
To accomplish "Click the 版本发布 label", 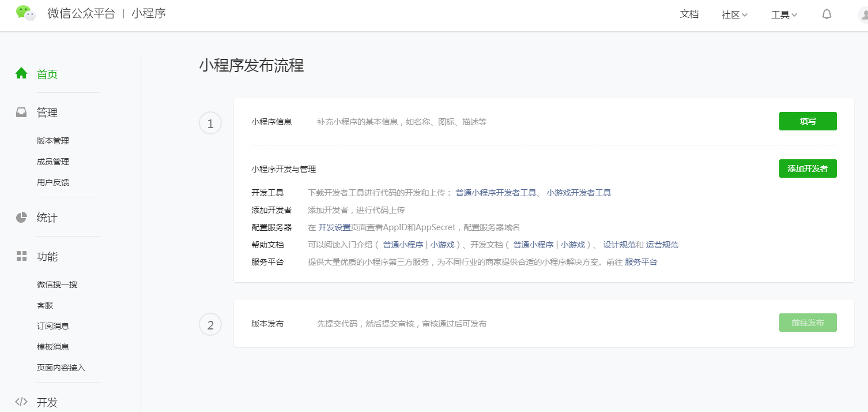I will pos(267,324).
